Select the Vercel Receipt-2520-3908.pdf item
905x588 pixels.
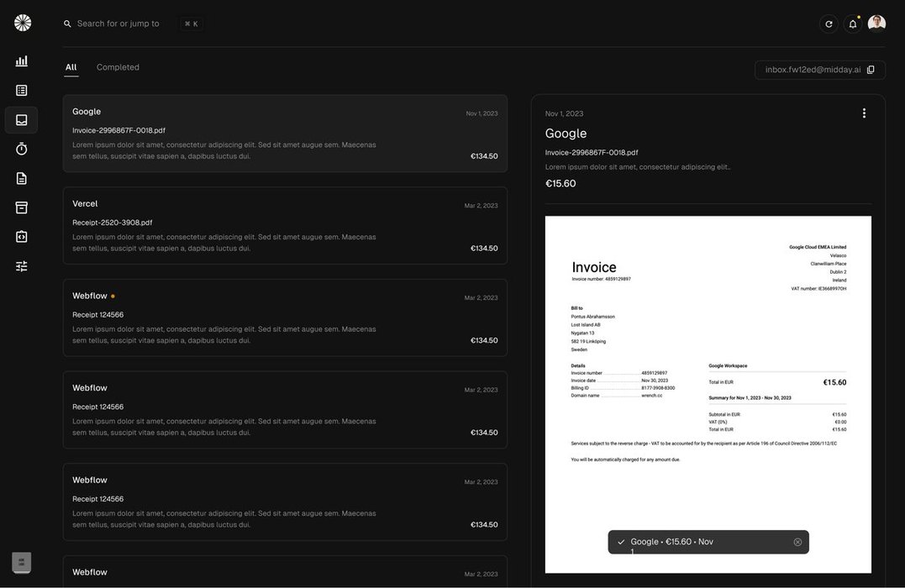[x=285, y=225]
